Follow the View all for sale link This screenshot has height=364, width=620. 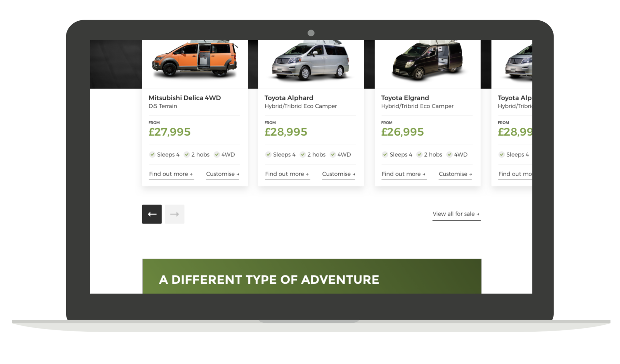tap(456, 214)
